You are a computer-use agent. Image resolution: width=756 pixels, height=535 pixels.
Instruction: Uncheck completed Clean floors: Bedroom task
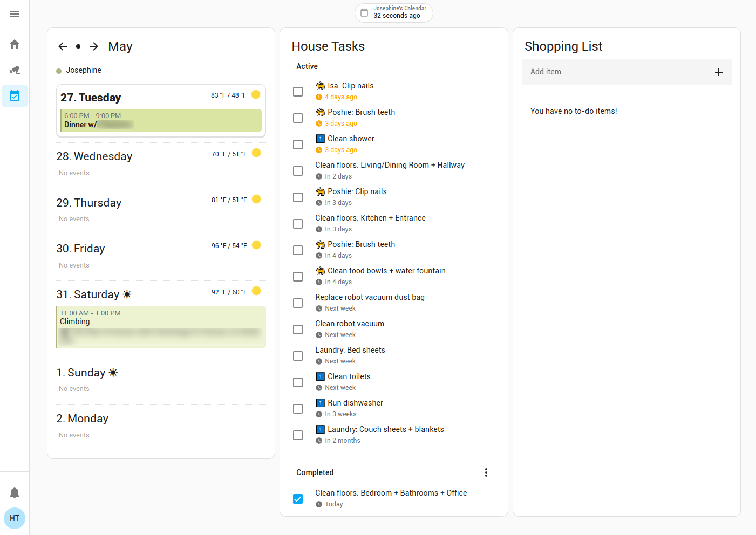click(x=298, y=499)
